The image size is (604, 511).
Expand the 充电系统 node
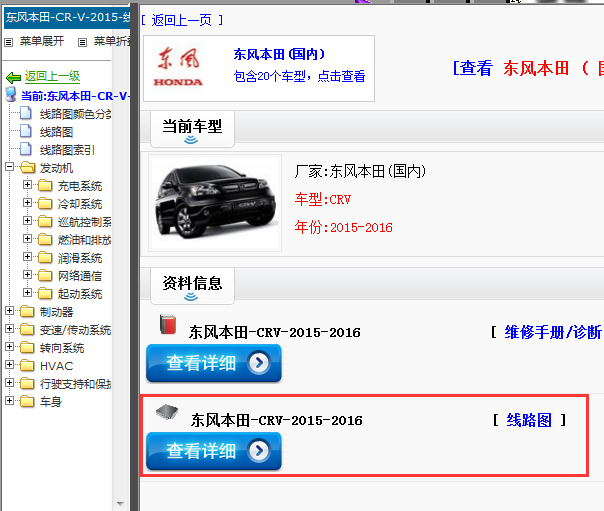(x=27, y=184)
